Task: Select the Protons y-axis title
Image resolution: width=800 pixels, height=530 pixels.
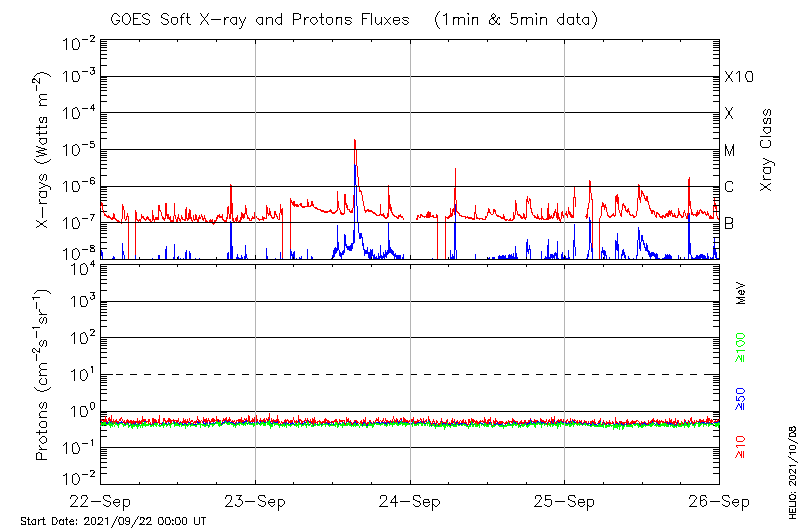Action: 44,375
